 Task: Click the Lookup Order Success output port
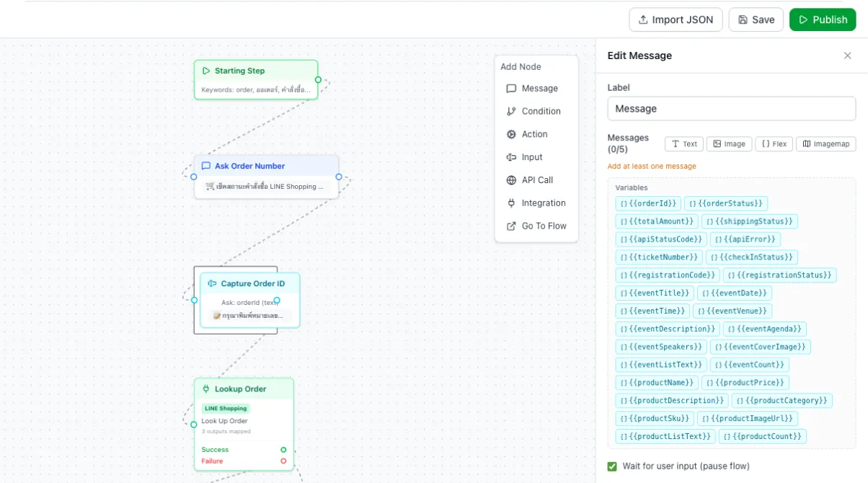[283, 450]
